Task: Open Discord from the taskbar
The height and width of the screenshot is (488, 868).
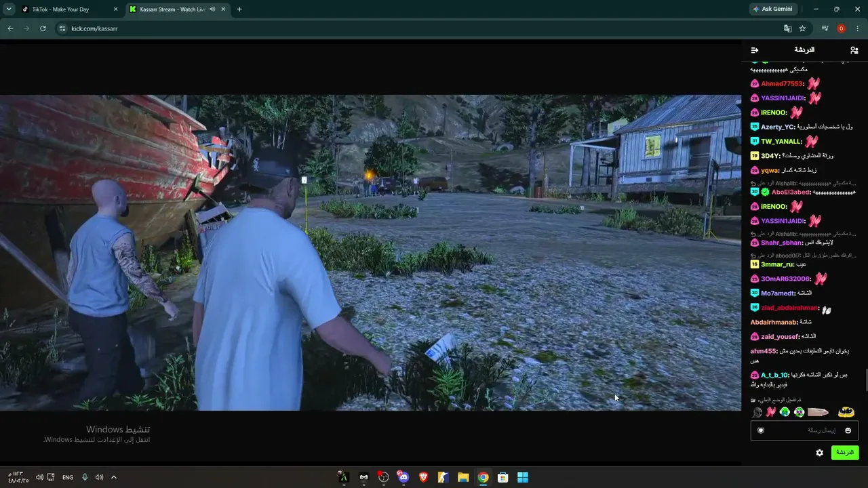Action: [x=403, y=477]
